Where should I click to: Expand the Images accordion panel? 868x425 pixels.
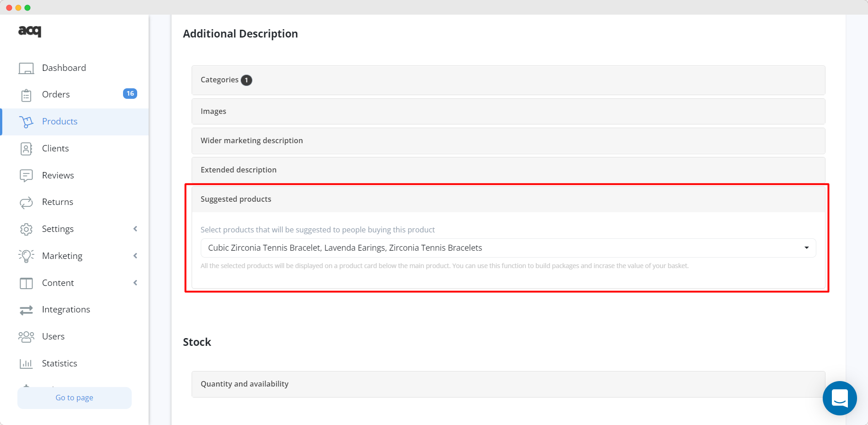coord(508,111)
